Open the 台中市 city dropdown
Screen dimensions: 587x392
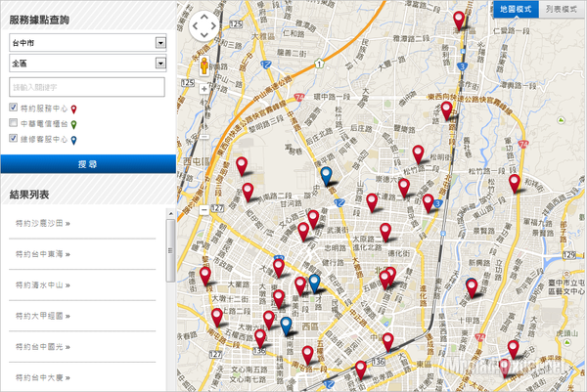(86, 43)
